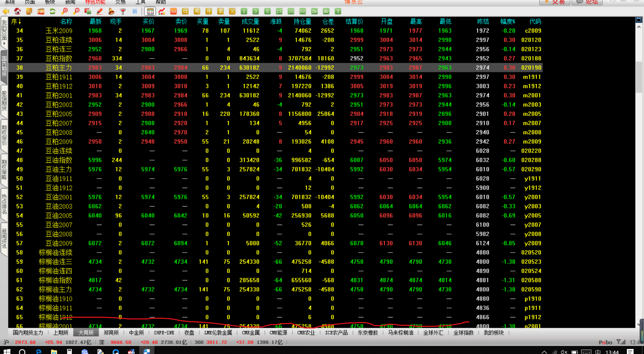Open the Tick chart view
Image resolution: width=644 pixels, height=354 pixels.
click(174, 11)
